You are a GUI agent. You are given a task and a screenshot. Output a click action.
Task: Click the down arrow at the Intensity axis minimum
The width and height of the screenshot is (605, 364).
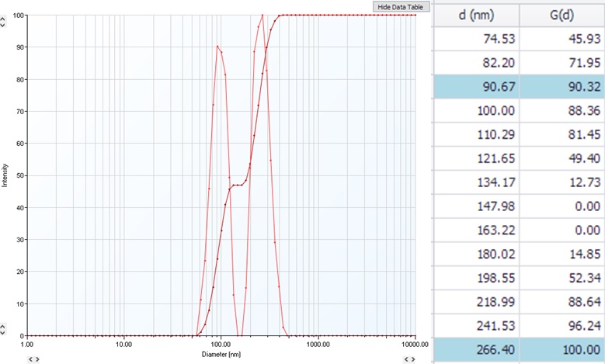click(3, 332)
